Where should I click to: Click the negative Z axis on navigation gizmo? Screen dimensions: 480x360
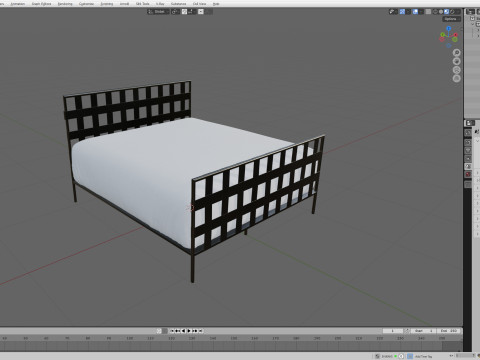pos(449,45)
